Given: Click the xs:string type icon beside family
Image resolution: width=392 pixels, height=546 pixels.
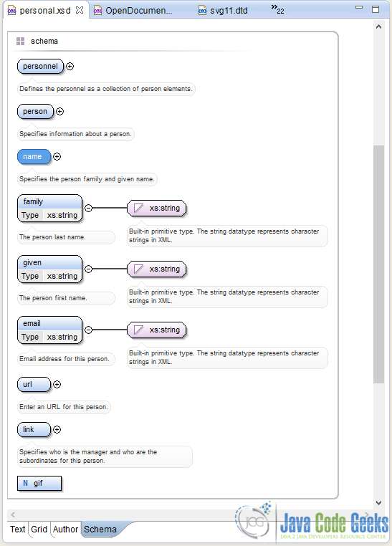Looking at the screenshot, I should (x=138, y=209).
